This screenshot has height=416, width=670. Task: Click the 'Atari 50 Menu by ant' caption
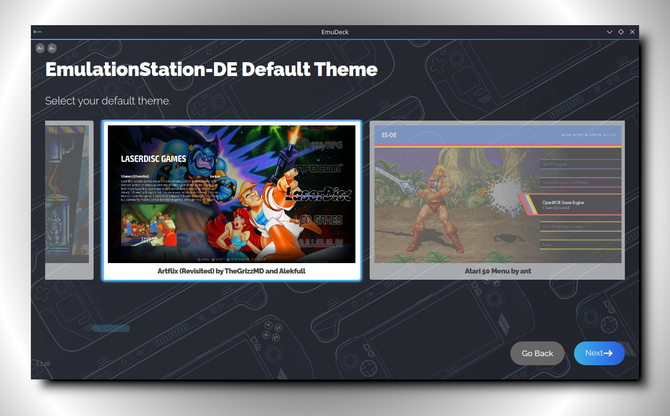pos(498,271)
